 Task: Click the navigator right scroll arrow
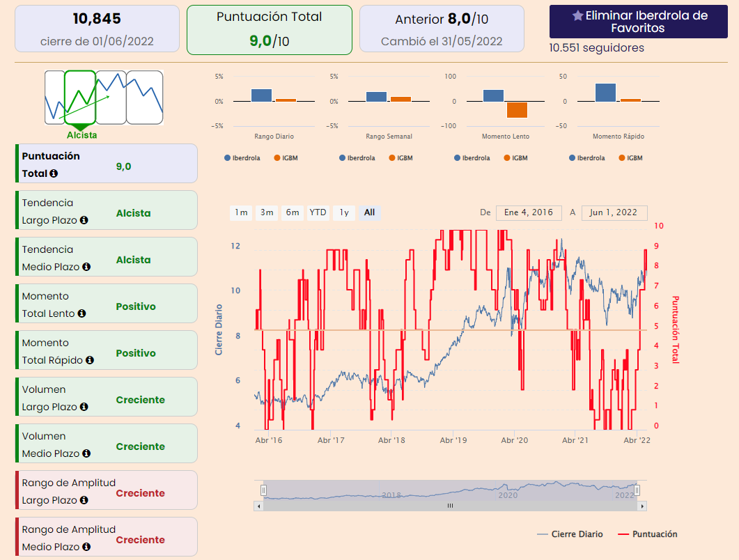(x=642, y=506)
